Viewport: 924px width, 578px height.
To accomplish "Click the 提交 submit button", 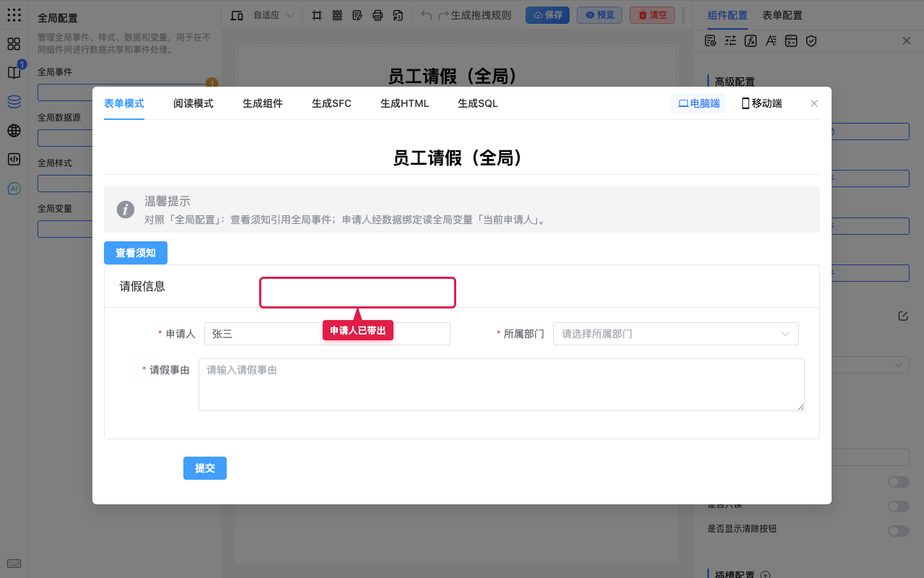I will 205,468.
